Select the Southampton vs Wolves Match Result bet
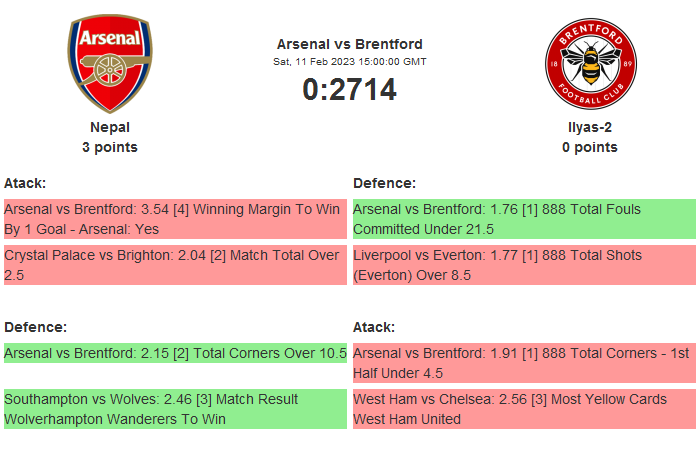 pos(175,409)
